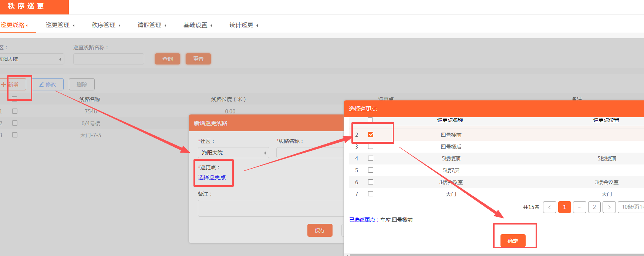Viewport: 644px width, 256px height.
Task: Click the 新增 add button with plus icon
Action: click(13, 84)
